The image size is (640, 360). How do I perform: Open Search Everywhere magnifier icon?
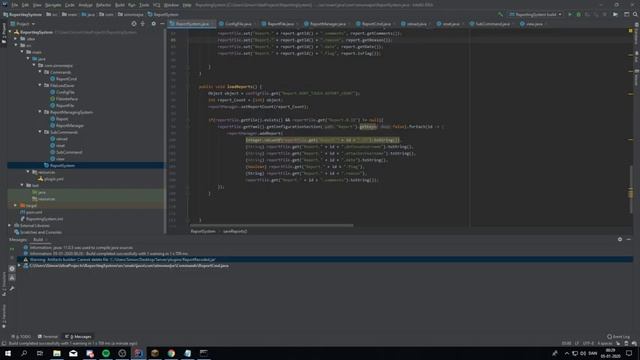click(635, 14)
